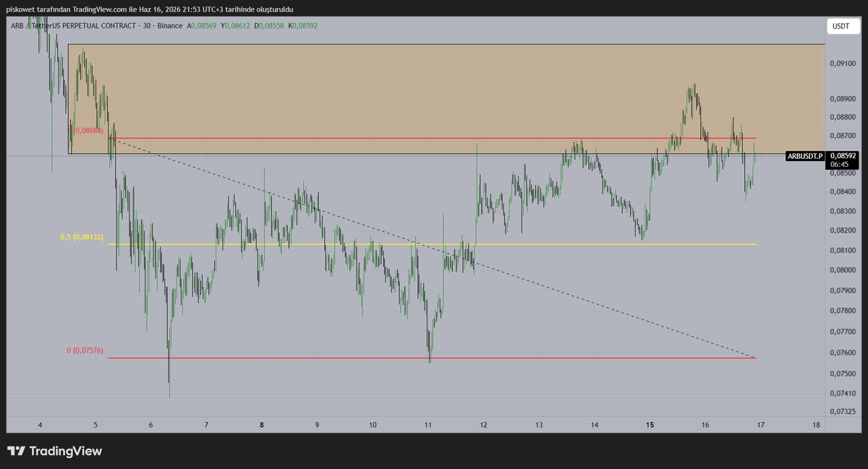Image resolution: width=868 pixels, height=469 pixels.
Task: Select the Y0,08612 high value
Action: [x=236, y=26]
